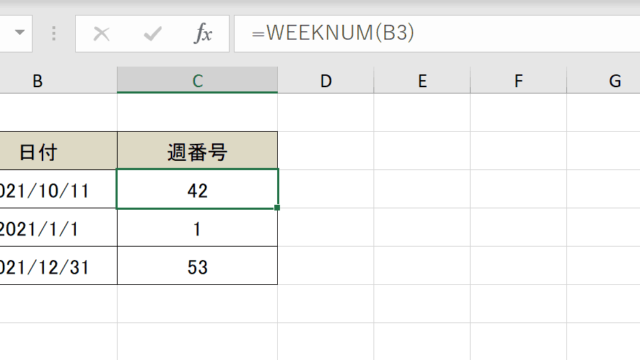Select the 日付 header cell
This screenshot has height=360, width=640.
point(58,151)
